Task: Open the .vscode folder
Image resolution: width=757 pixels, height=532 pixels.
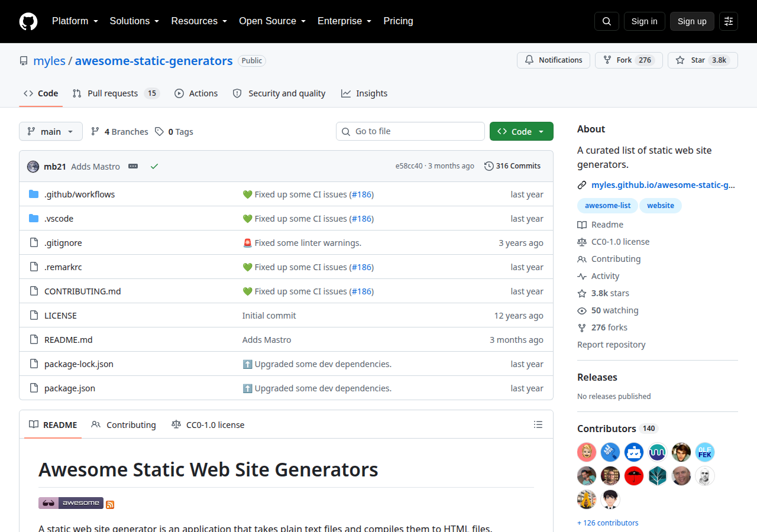Action: click(59, 219)
